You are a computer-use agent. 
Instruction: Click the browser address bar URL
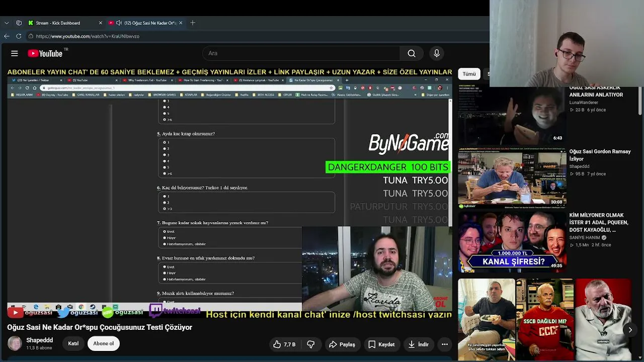[88, 36]
